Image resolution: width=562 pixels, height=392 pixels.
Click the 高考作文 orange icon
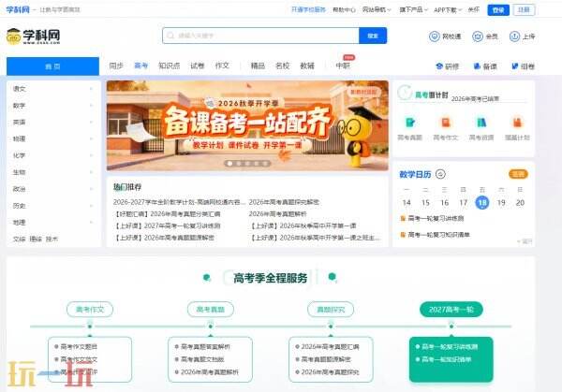(x=446, y=123)
